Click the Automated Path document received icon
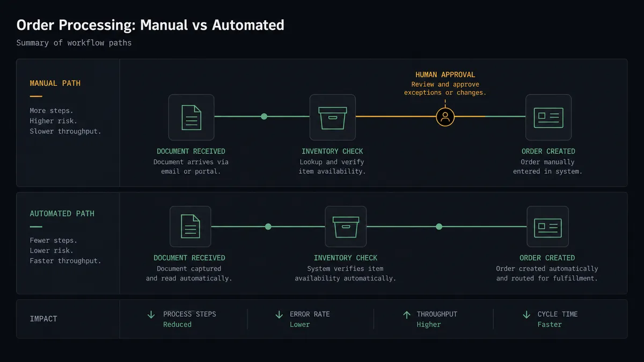Viewport: 644px width, 362px height. (191, 226)
